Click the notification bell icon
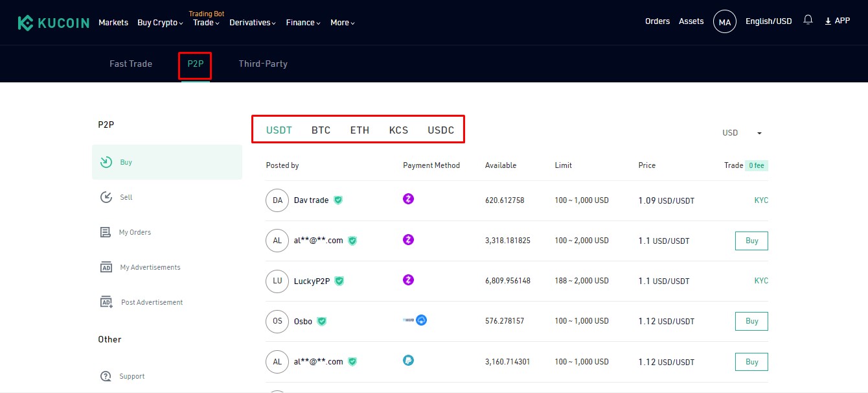 click(x=808, y=20)
